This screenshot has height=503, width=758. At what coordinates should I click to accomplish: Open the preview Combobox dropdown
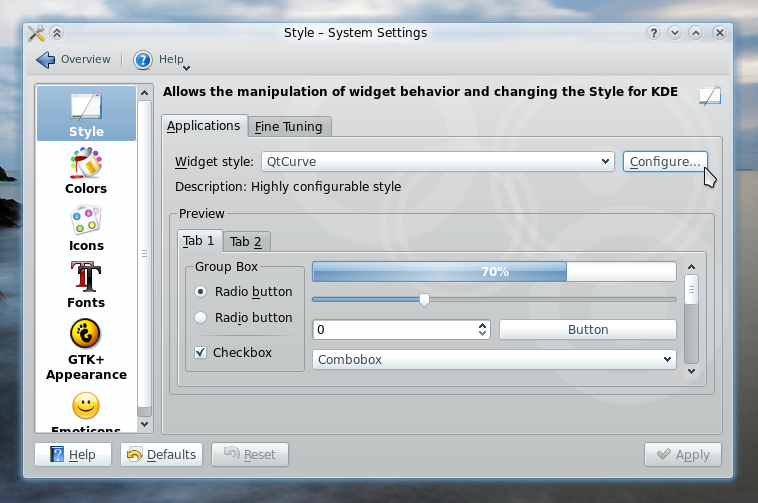[494, 359]
